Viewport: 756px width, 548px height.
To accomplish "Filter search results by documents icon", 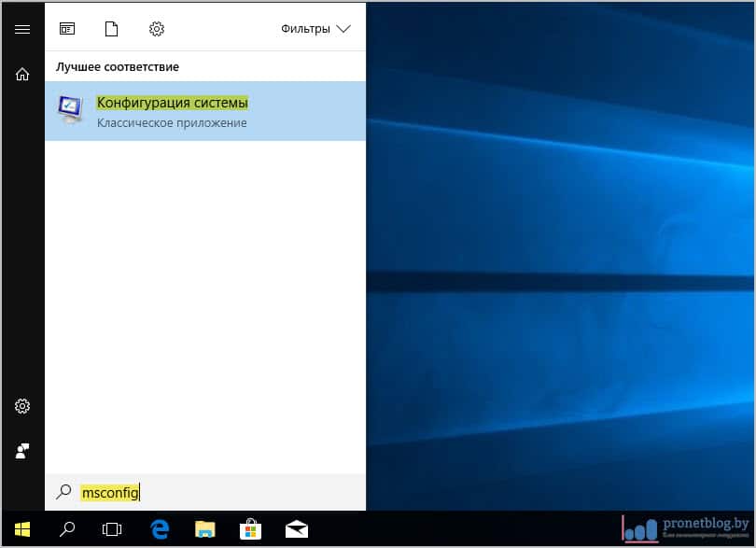I will (112, 29).
